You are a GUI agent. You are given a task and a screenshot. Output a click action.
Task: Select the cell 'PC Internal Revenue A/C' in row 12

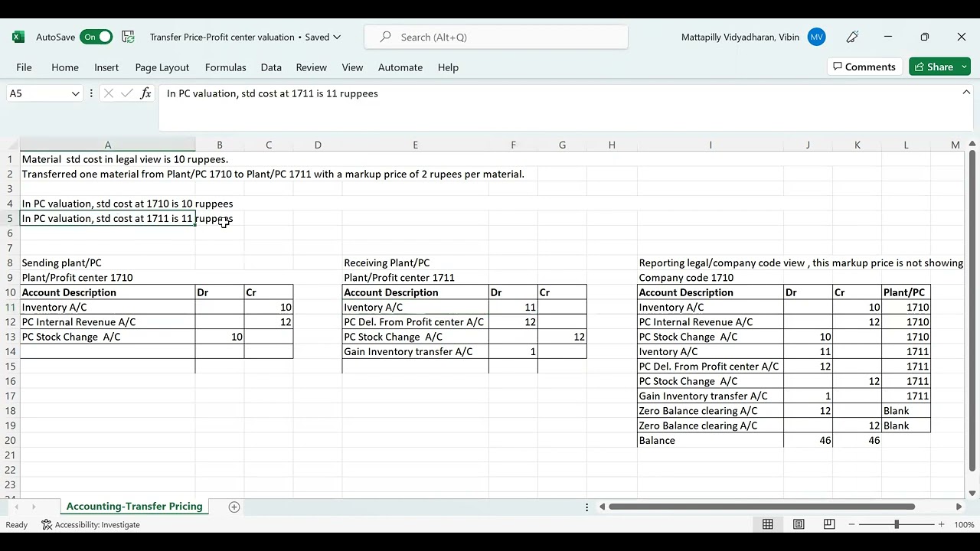click(108, 322)
